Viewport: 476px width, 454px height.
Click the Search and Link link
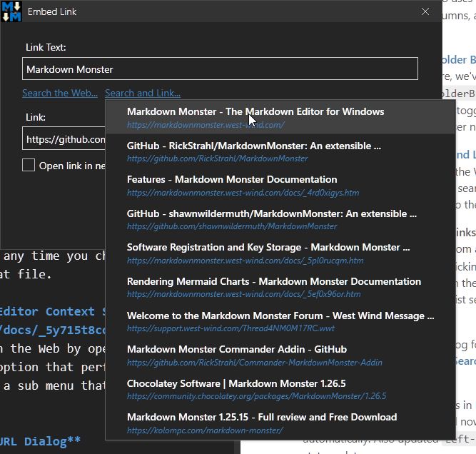pyautogui.click(x=143, y=93)
